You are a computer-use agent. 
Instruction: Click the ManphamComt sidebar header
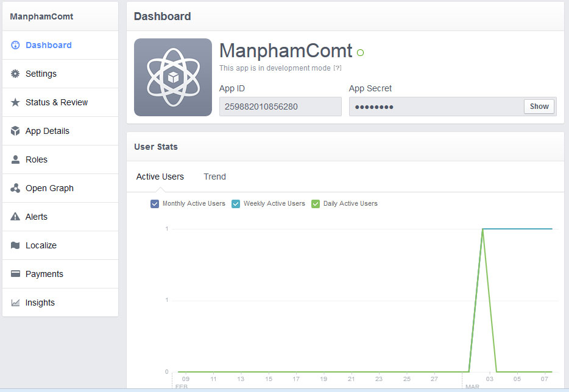coord(41,16)
